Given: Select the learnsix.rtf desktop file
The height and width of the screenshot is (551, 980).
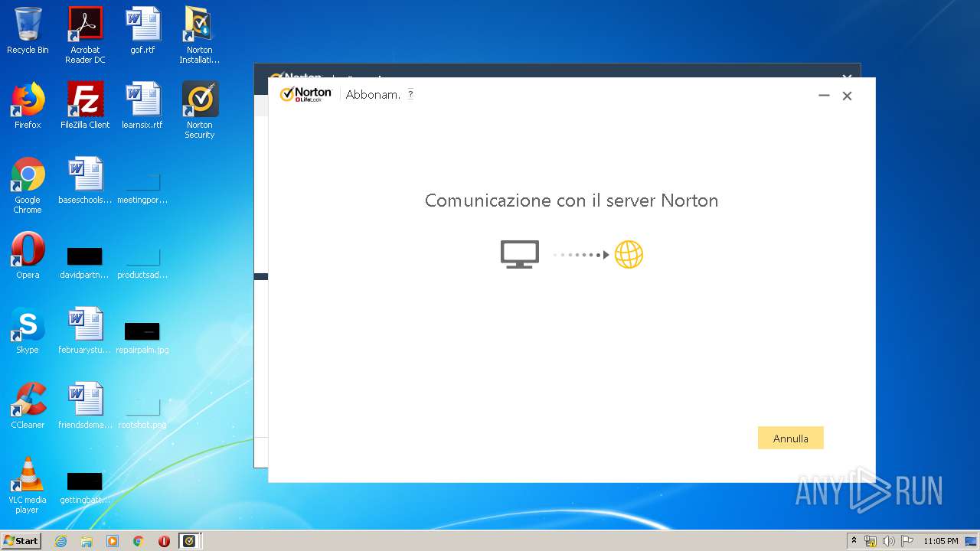Looking at the screenshot, I should 142,106.
